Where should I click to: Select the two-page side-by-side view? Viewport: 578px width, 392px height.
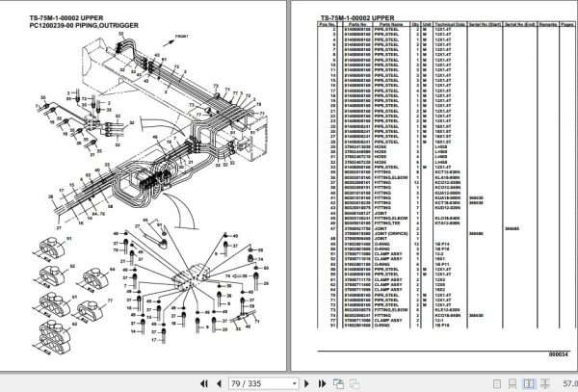coord(529,383)
